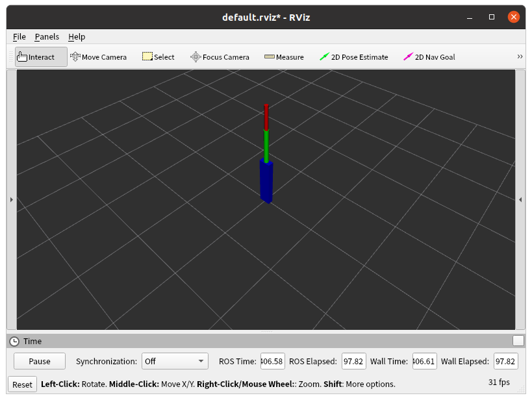Select the Interact tool
The image size is (532, 400).
tap(41, 57)
